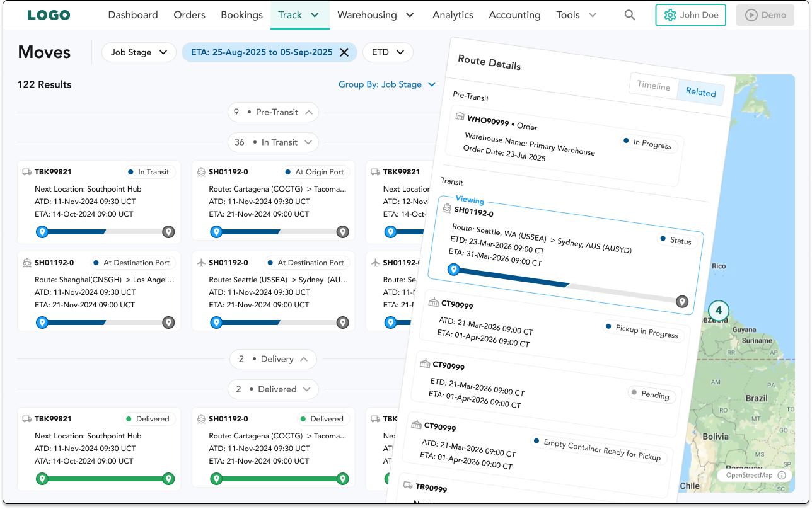Click ship icon on Delivered SH01192-0 card
This screenshot has width=812, height=509.
[x=201, y=418]
